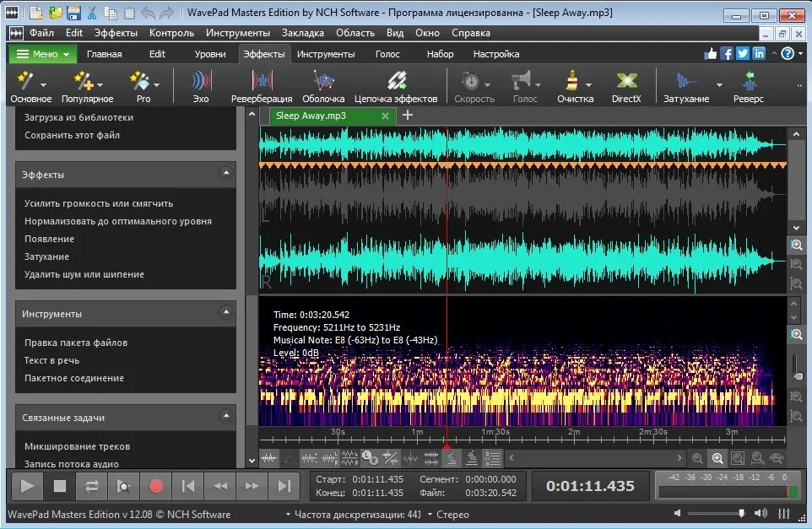Open the mixer sliders icon in status bar
The width and height of the screenshot is (812, 529).
tap(784, 514)
